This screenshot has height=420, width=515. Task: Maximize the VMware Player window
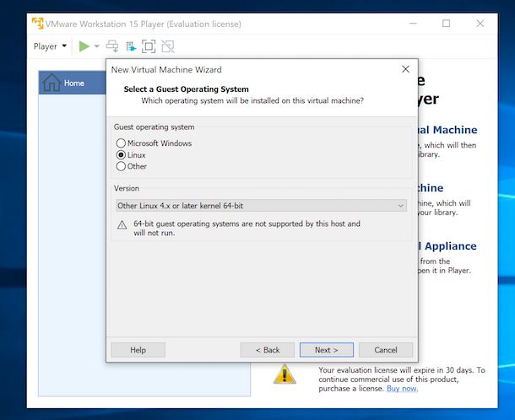tap(446, 24)
